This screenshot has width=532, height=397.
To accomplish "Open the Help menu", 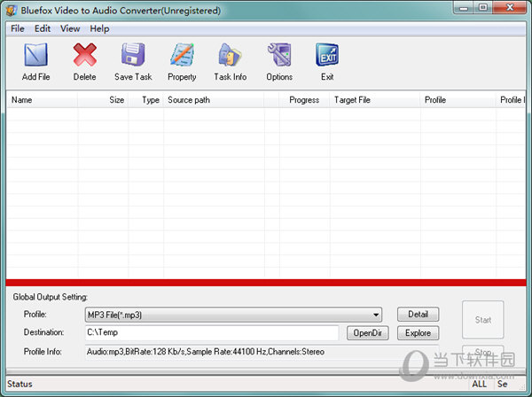I will (x=99, y=29).
